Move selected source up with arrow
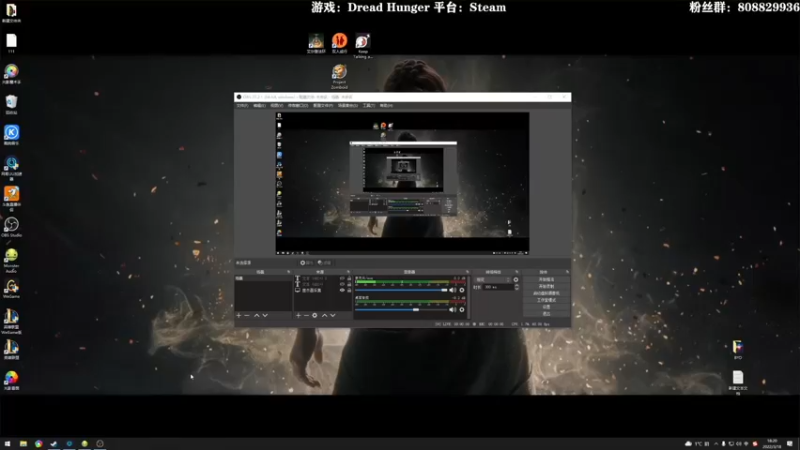800x450 pixels. pos(324,316)
